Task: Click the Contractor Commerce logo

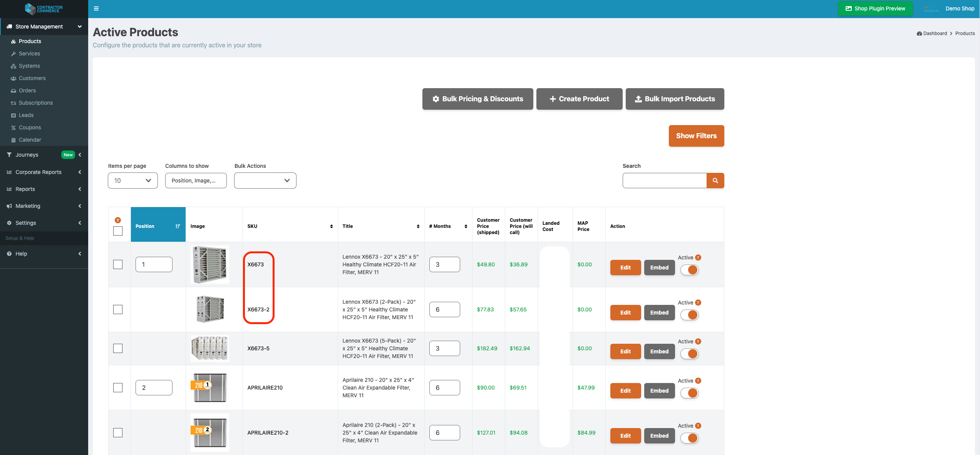Action: click(44, 8)
